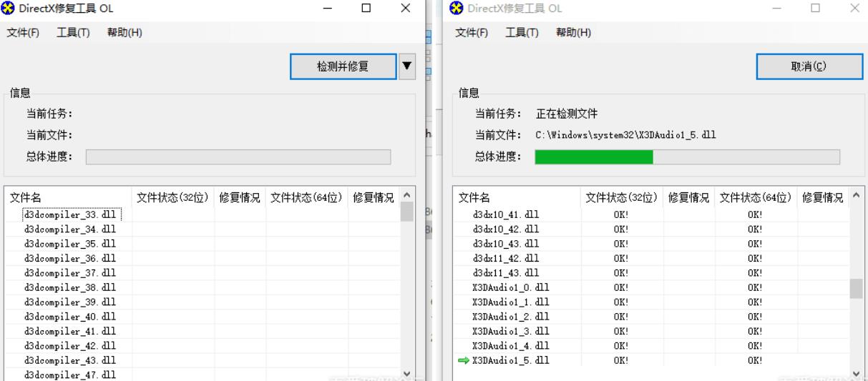This screenshot has width=868, height=381.
Task: Click the green arrow beside X3DAudio1_5.dll
Action: pos(464,360)
